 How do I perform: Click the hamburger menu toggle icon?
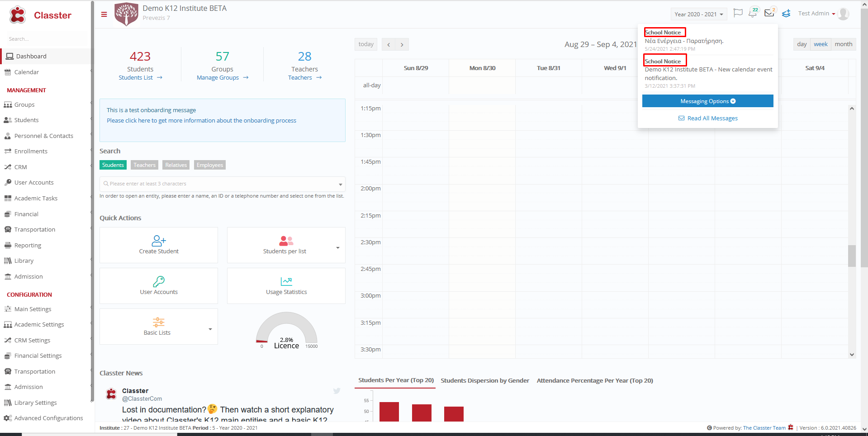pyautogui.click(x=104, y=14)
